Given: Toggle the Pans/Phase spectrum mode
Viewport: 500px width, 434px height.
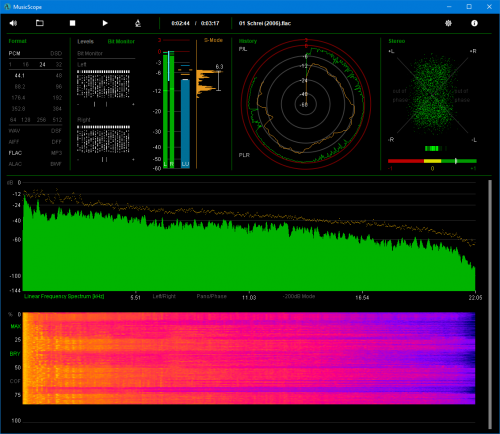Looking at the screenshot, I should click(211, 296).
